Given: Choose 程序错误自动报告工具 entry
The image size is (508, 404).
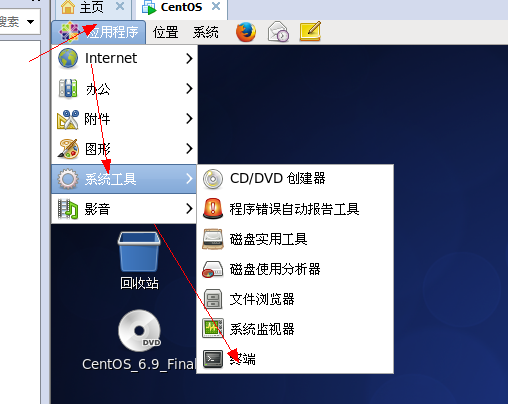Looking at the screenshot, I should [295, 209].
